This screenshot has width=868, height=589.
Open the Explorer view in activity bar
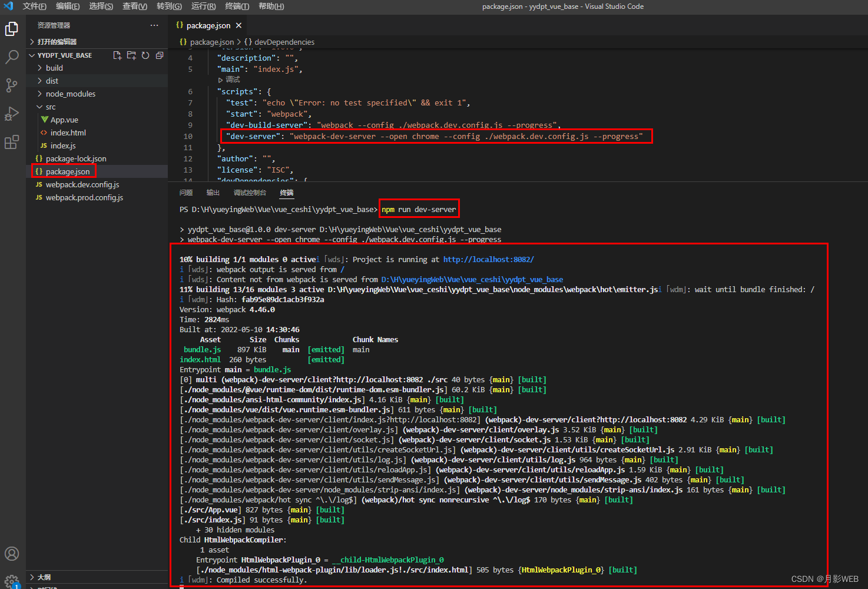(12, 28)
